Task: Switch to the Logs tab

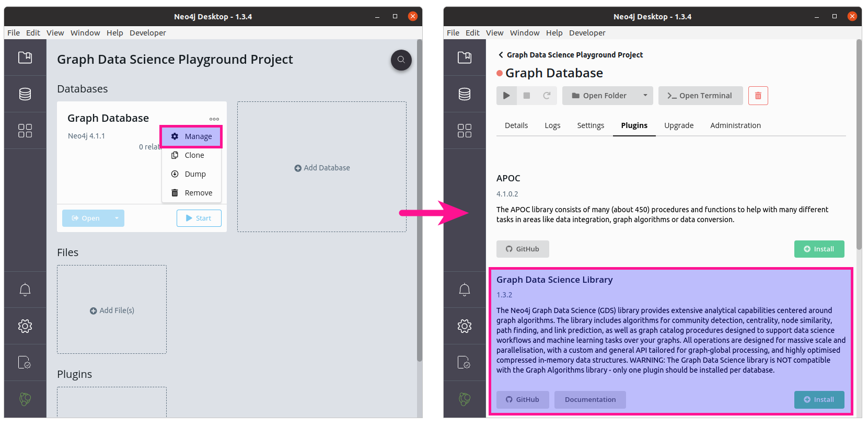Action: pos(552,125)
